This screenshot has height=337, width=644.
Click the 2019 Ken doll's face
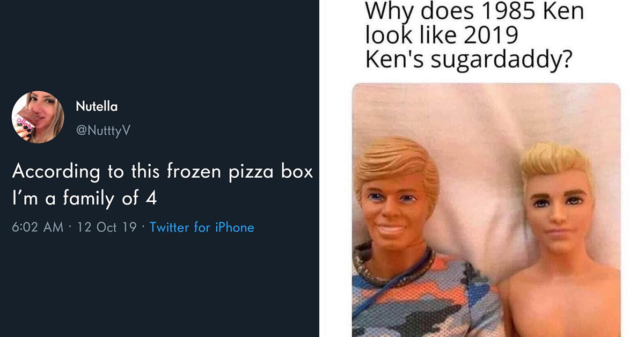point(558,215)
